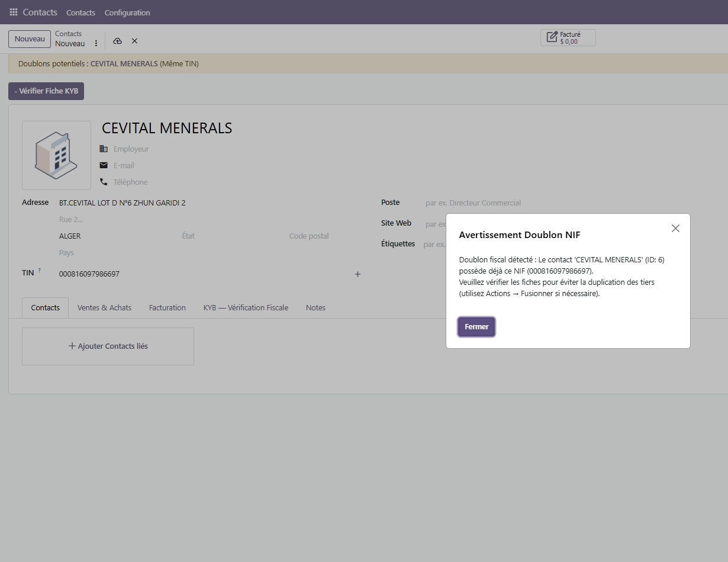Viewport: 728px width, 562px height.
Task: Open the CEVITAL MENERALS duplicate link in banner
Action: (124, 63)
